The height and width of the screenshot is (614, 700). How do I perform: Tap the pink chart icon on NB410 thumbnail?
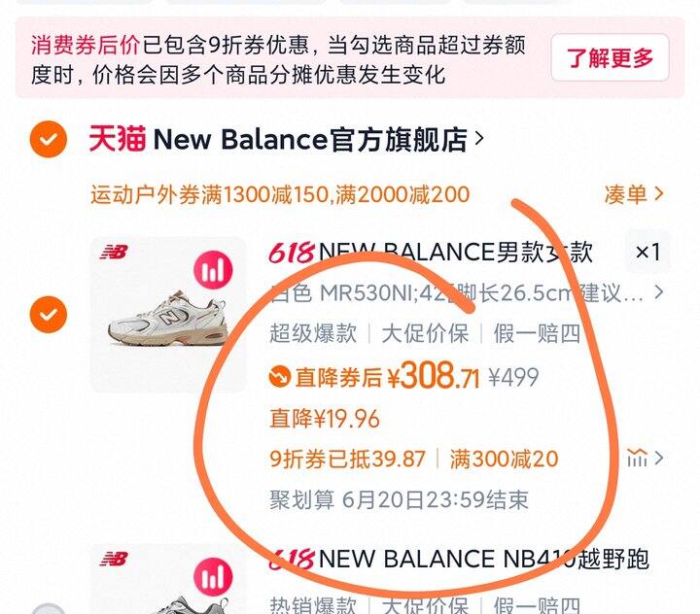(x=213, y=576)
